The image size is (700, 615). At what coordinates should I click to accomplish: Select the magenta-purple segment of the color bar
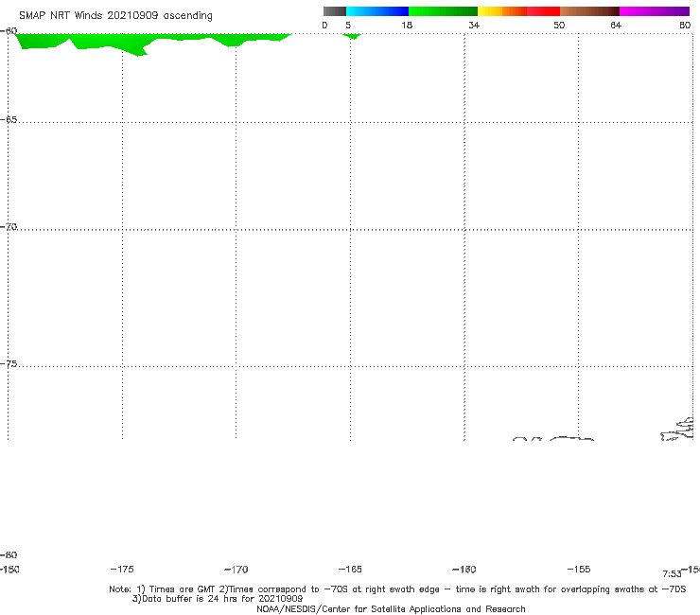pos(655,11)
